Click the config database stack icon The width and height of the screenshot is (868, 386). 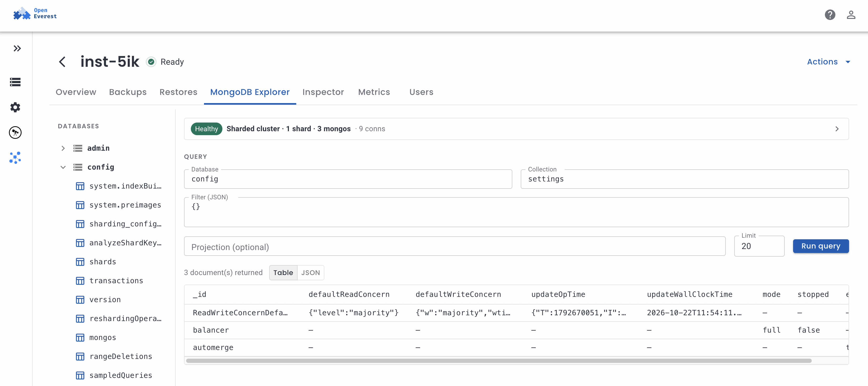click(78, 167)
